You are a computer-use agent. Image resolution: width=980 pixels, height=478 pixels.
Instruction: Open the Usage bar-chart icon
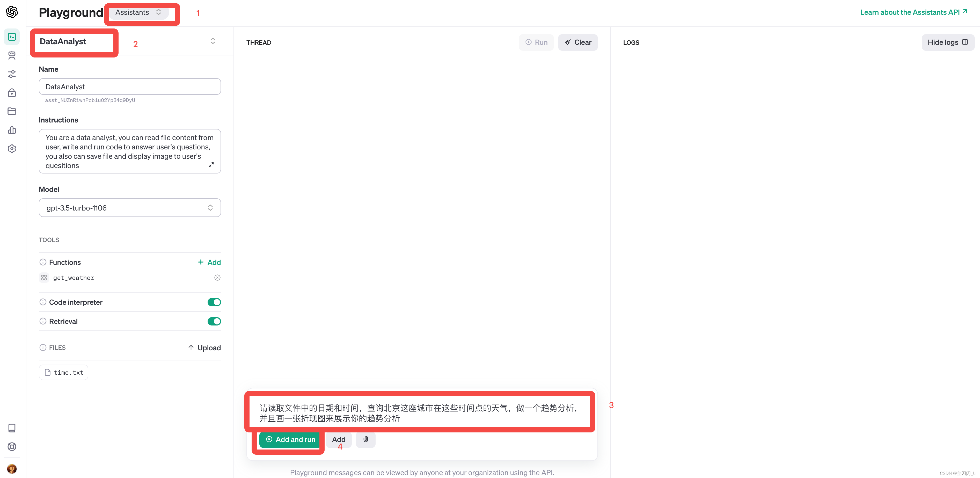click(x=12, y=130)
